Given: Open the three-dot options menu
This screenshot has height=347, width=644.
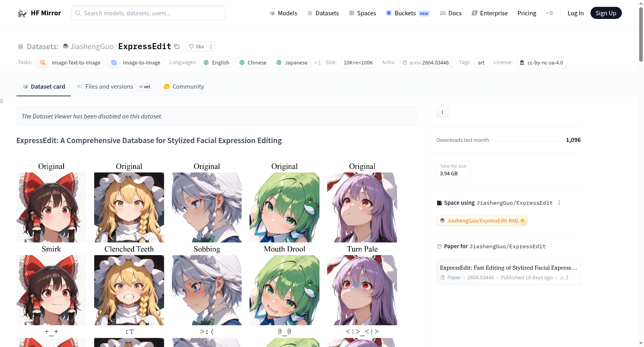Looking at the screenshot, I should pos(442,112).
